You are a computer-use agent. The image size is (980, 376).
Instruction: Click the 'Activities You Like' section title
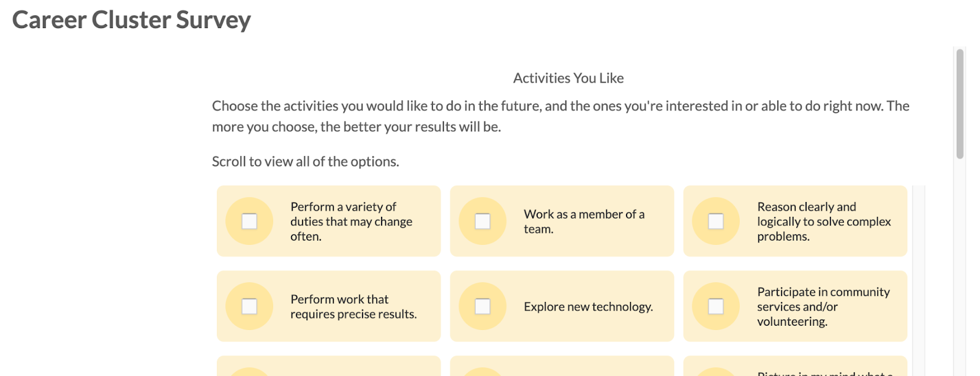(x=568, y=78)
